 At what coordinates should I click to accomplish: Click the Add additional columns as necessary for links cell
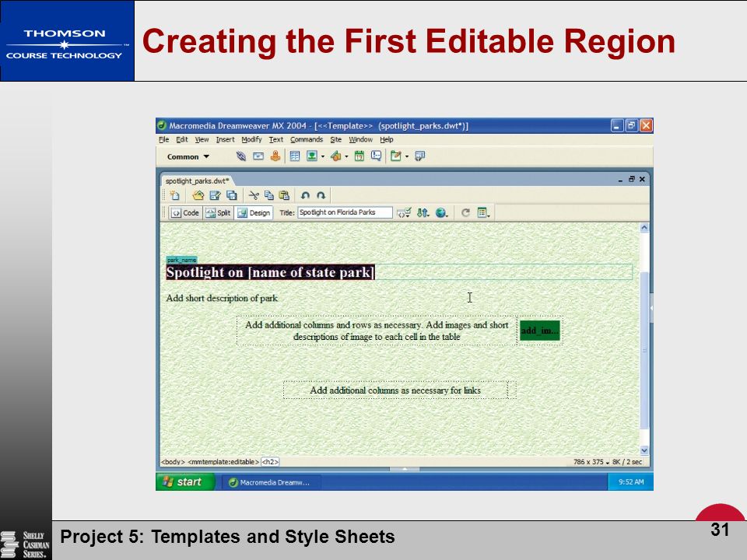395,390
